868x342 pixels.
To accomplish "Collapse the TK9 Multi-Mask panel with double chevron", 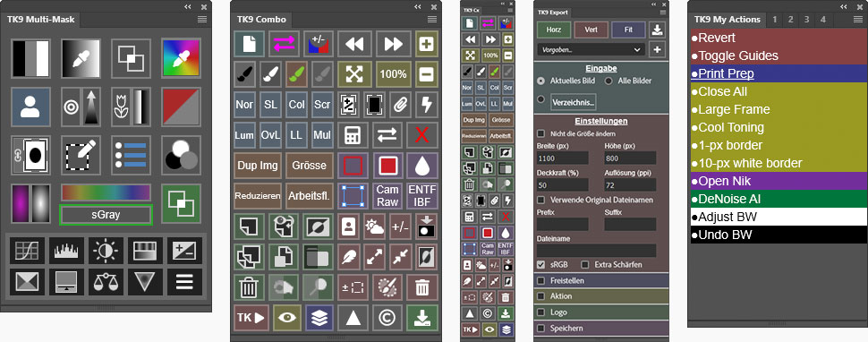I will (x=188, y=6).
